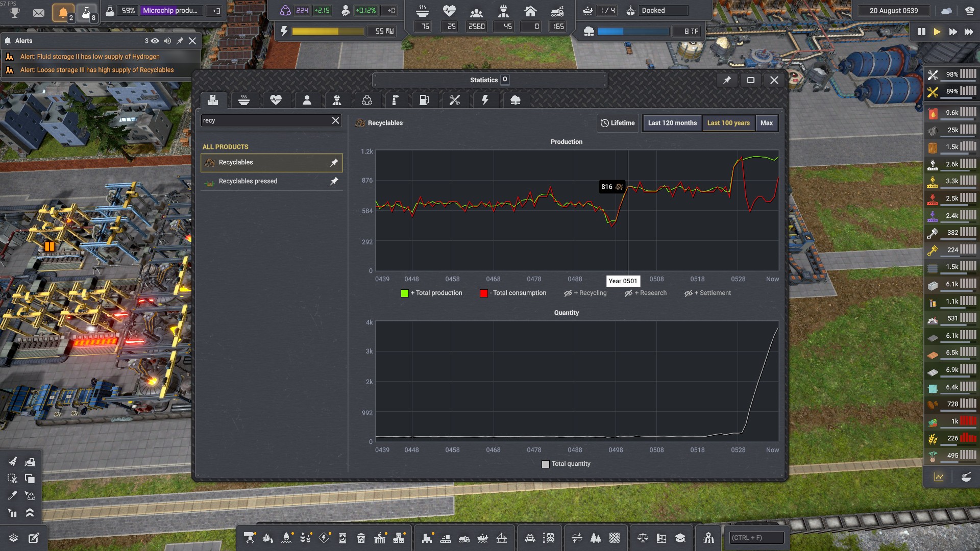
Task: Select Recyclables pressed in product list
Action: click(248, 181)
